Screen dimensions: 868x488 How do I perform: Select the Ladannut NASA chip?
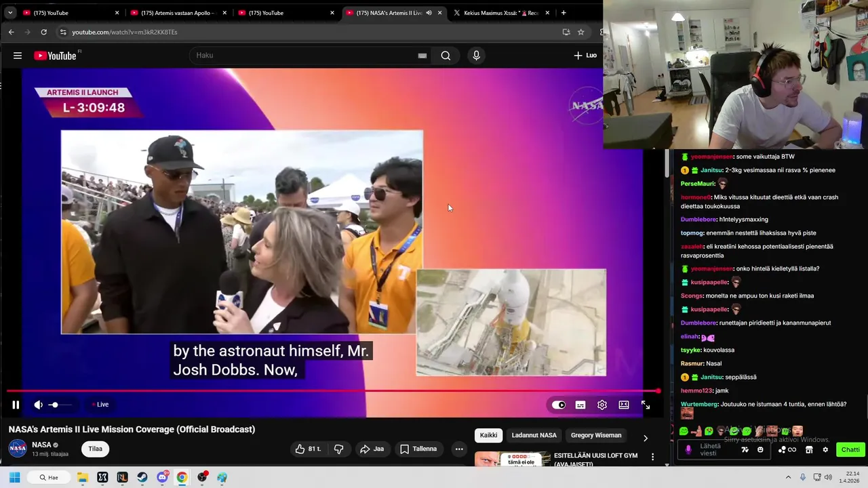point(534,435)
